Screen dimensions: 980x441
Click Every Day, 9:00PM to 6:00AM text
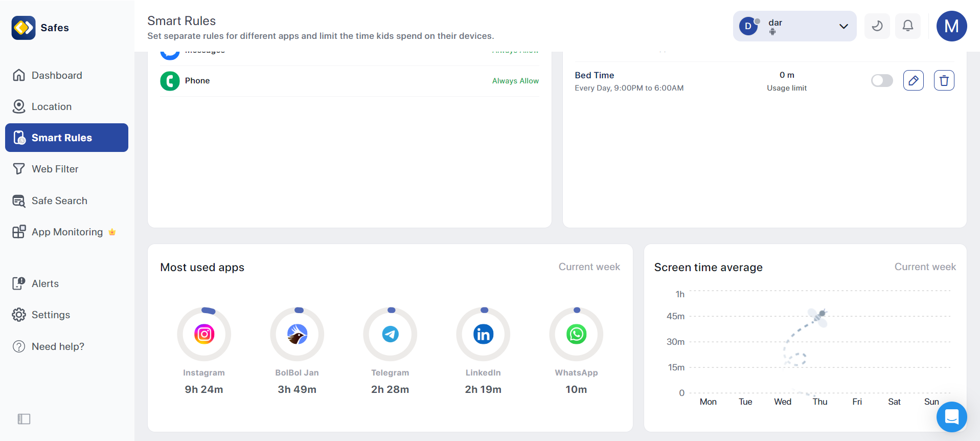(629, 88)
